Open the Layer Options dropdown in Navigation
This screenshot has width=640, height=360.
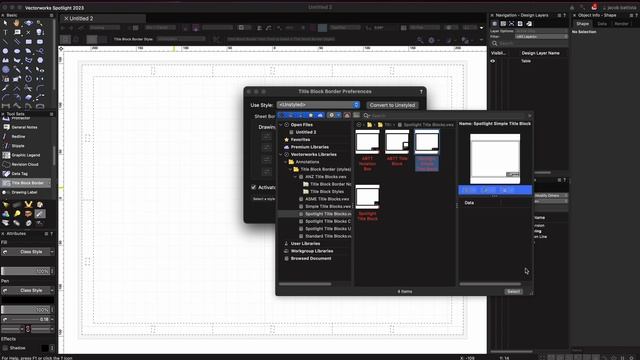(x=541, y=31)
